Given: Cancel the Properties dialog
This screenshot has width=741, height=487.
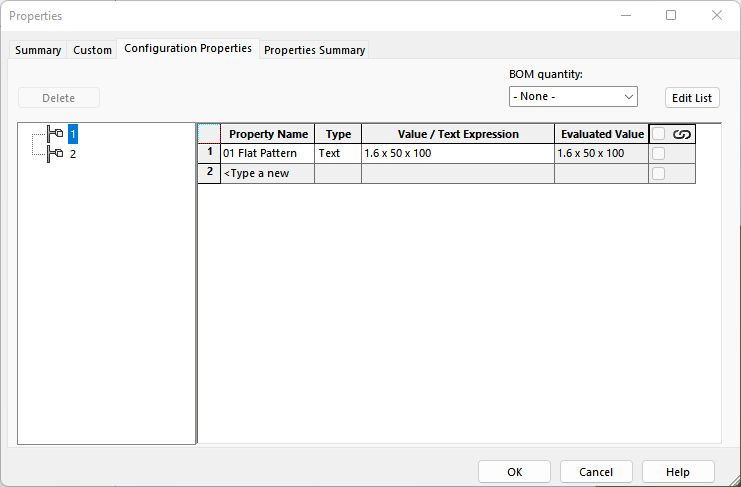Looking at the screenshot, I should point(596,472).
